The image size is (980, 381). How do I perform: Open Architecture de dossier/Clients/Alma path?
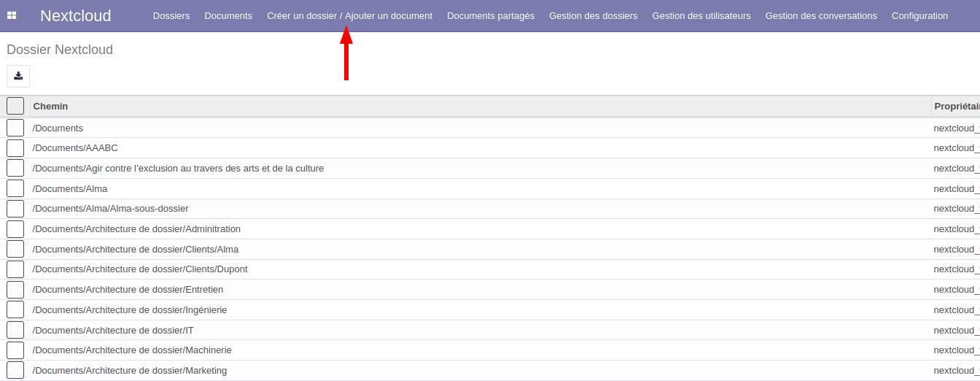coord(136,249)
